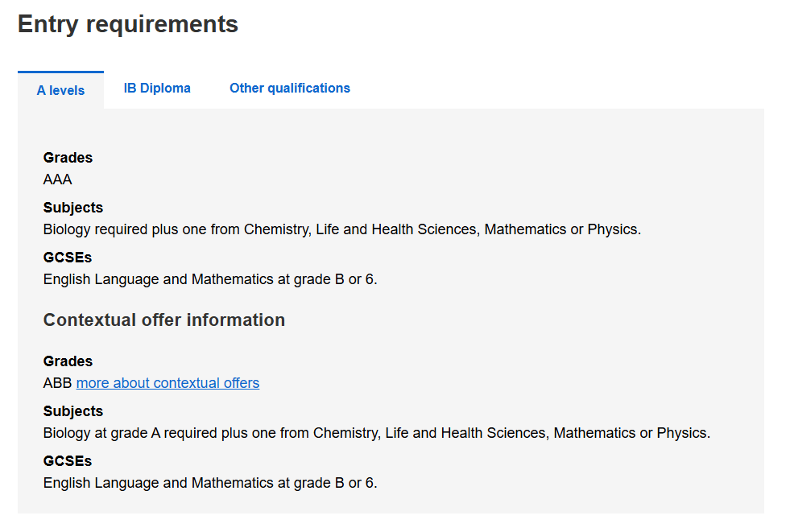The width and height of the screenshot is (790, 532).
Task: Select the A levels tab
Action: point(60,90)
